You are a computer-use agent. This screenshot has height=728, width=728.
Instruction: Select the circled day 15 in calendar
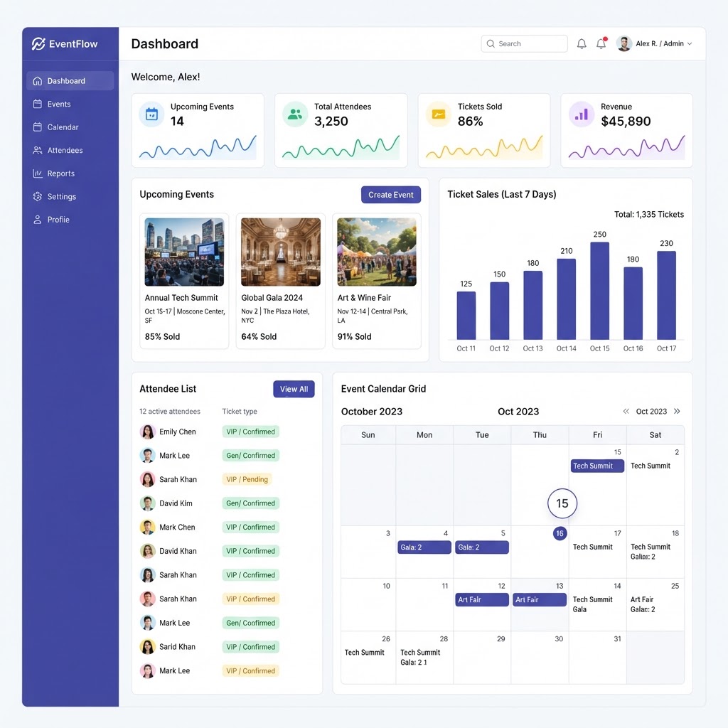(562, 503)
